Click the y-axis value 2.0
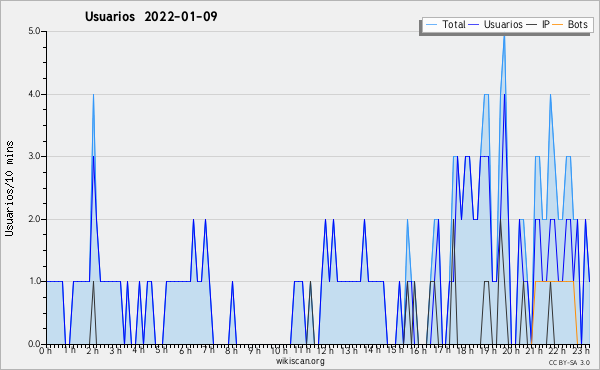Screen dimensions: 600x370 click(34, 219)
